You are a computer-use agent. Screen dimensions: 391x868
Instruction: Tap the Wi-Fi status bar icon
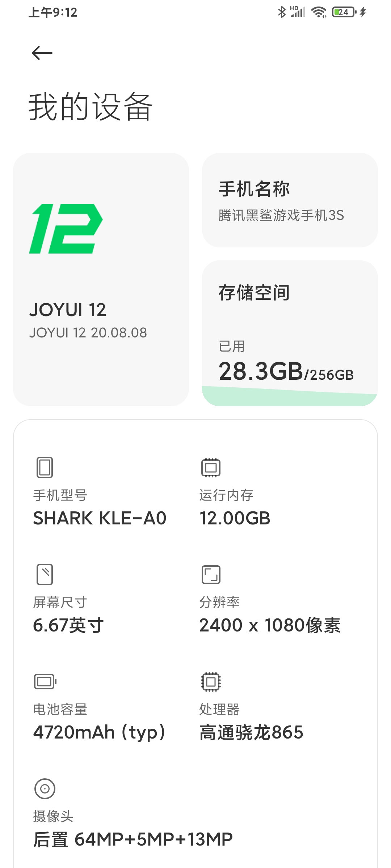[319, 12]
